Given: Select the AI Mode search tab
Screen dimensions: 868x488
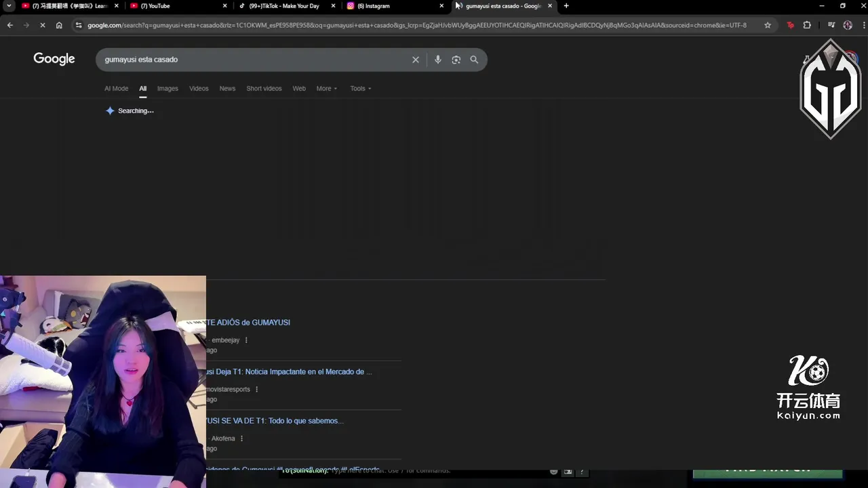Looking at the screenshot, I should pos(116,89).
